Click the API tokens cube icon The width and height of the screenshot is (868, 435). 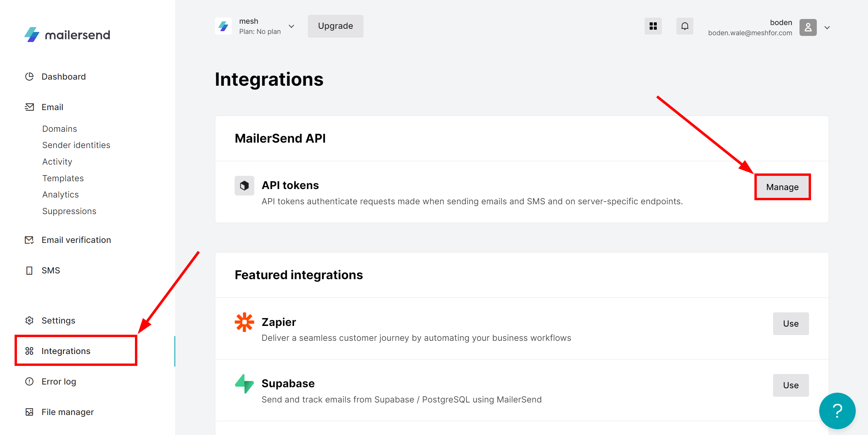244,186
